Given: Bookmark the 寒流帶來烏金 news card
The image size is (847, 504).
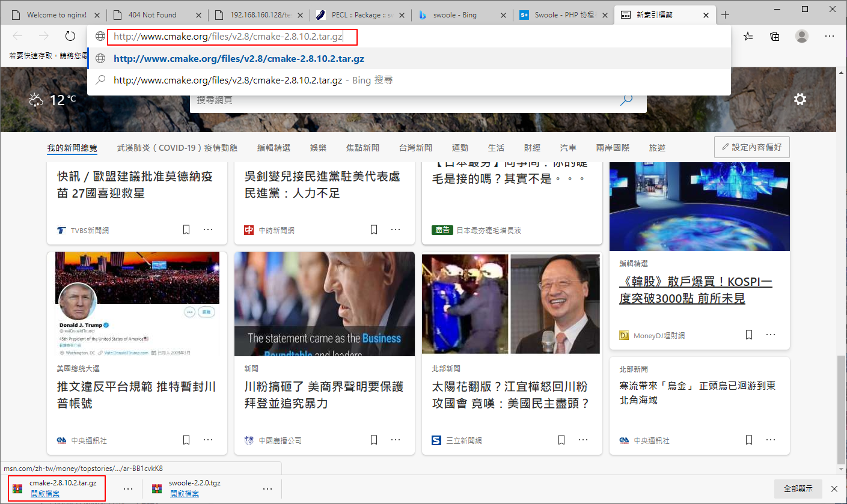Looking at the screenshot, I should pos(749,440).
